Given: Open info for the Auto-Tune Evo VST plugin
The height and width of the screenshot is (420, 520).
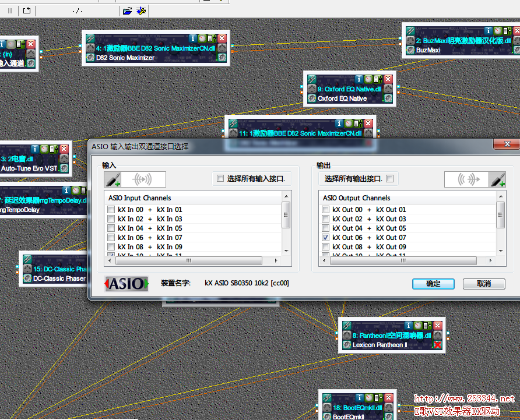Looking at the screenshot, I should point(35,149).
